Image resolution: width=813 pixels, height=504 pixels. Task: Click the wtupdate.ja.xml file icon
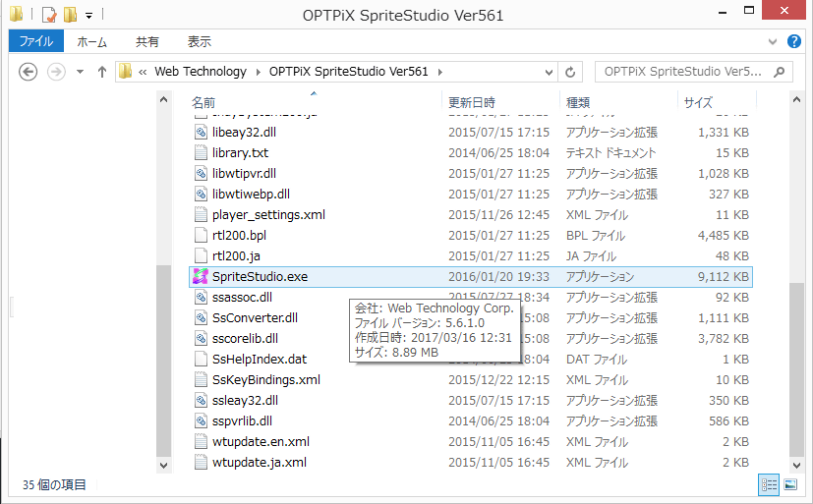tap(201, 462)
